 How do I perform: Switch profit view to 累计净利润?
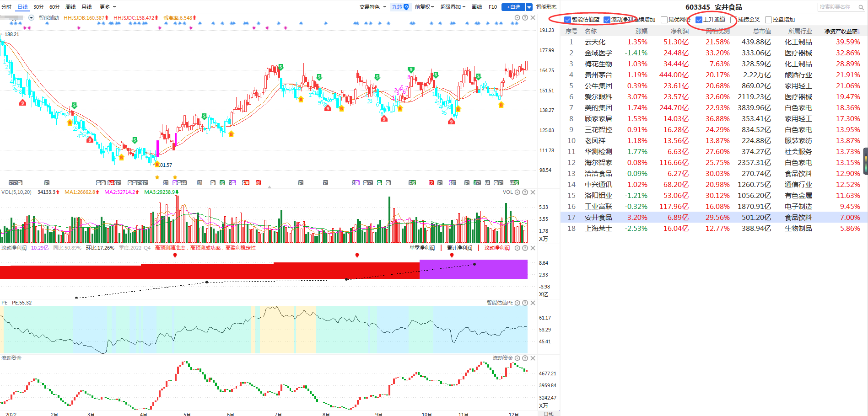point(459,248)
